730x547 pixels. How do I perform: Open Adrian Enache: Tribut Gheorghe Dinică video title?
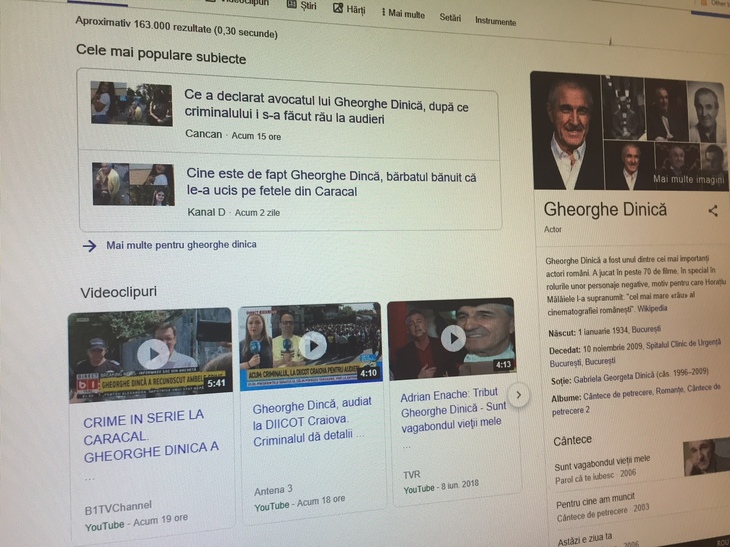click(453, 411)
